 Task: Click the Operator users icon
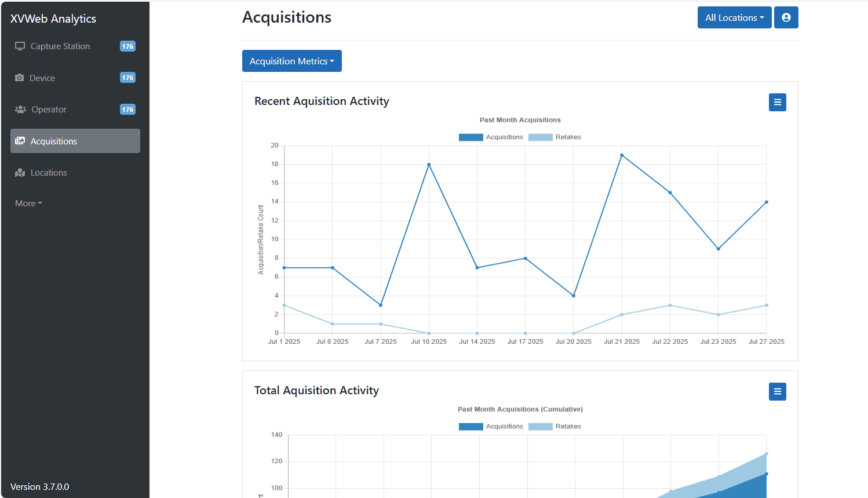click(x=20, y=110)
